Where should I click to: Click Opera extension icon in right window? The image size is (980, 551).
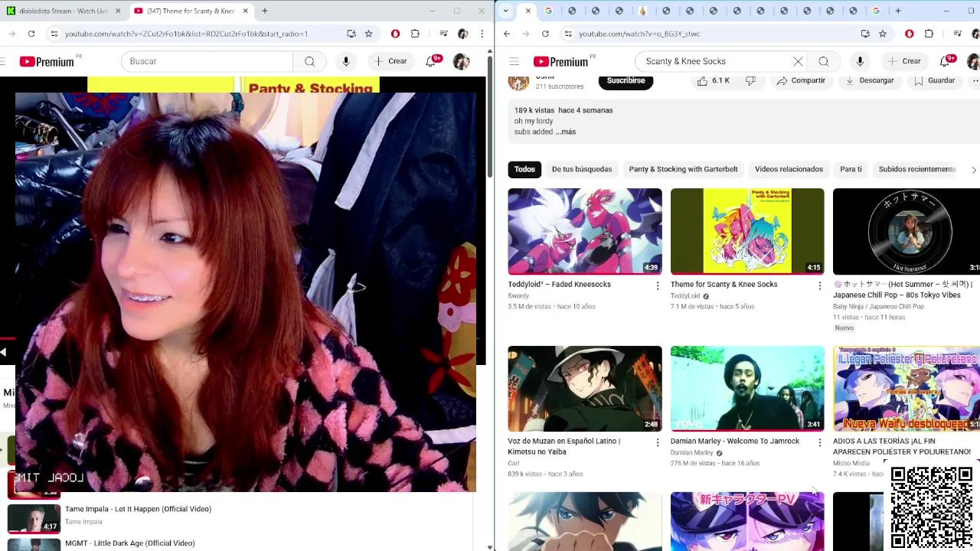(909, 34)
